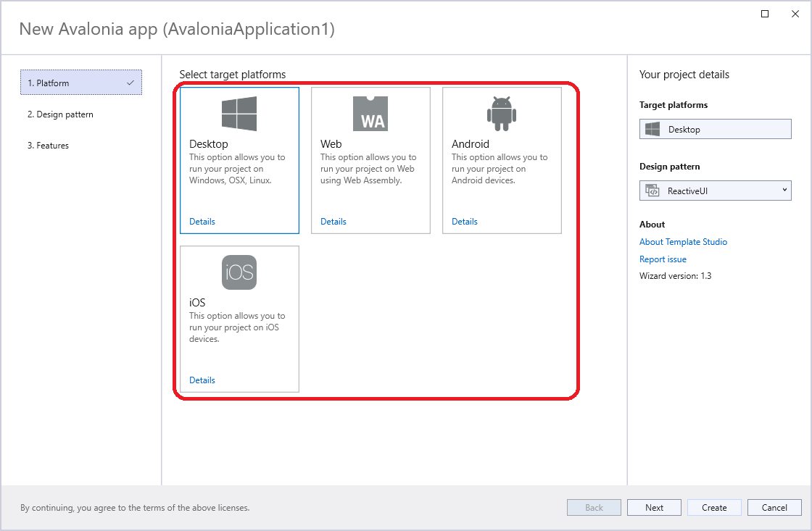Open About Template Studio link
Image resolution: width=812 pixels, height=531 pixels.
[683, 242]
